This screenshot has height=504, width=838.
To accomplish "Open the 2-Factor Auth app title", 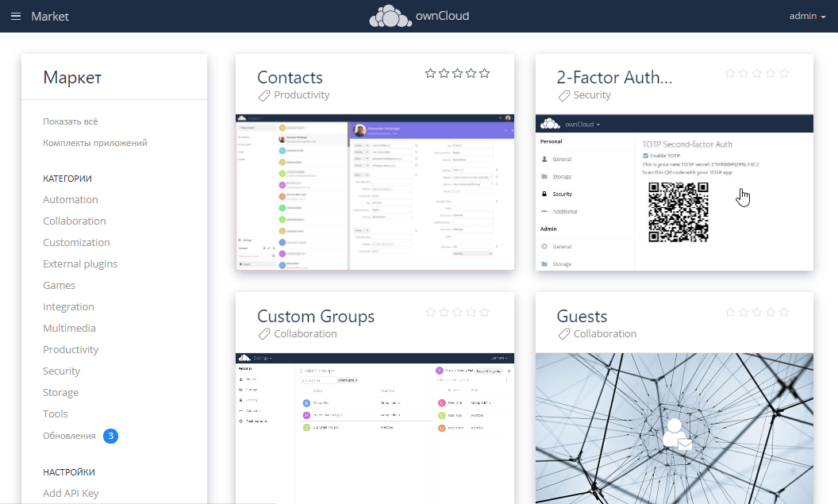I will 614,78.
